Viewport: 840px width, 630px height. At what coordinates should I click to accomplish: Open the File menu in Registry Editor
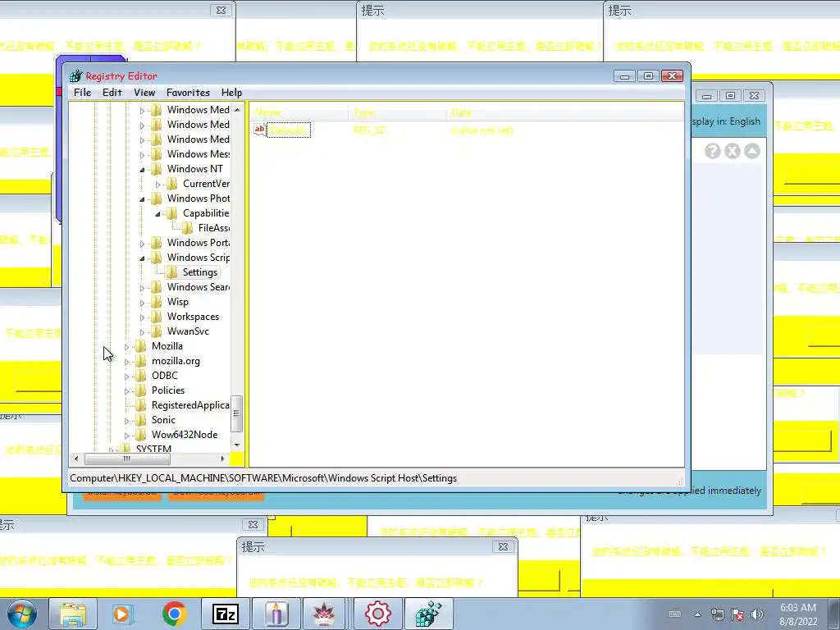[x=82, y=93]
